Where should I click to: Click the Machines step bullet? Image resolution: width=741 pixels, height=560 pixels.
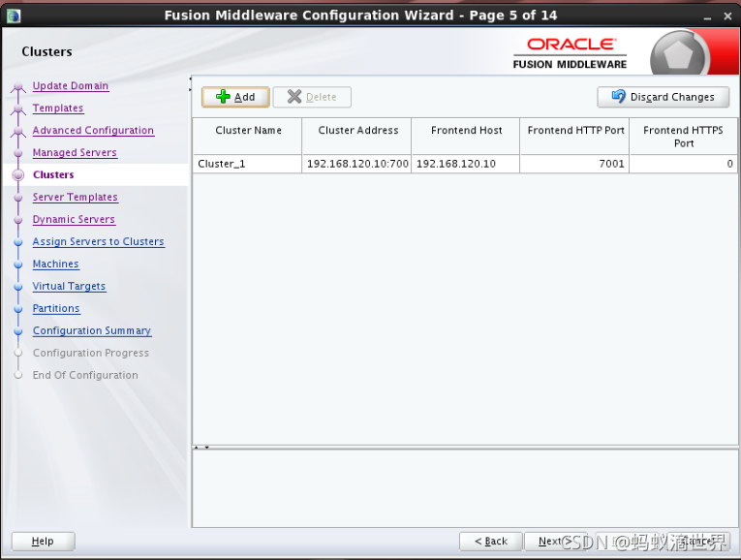pos(18,264)
